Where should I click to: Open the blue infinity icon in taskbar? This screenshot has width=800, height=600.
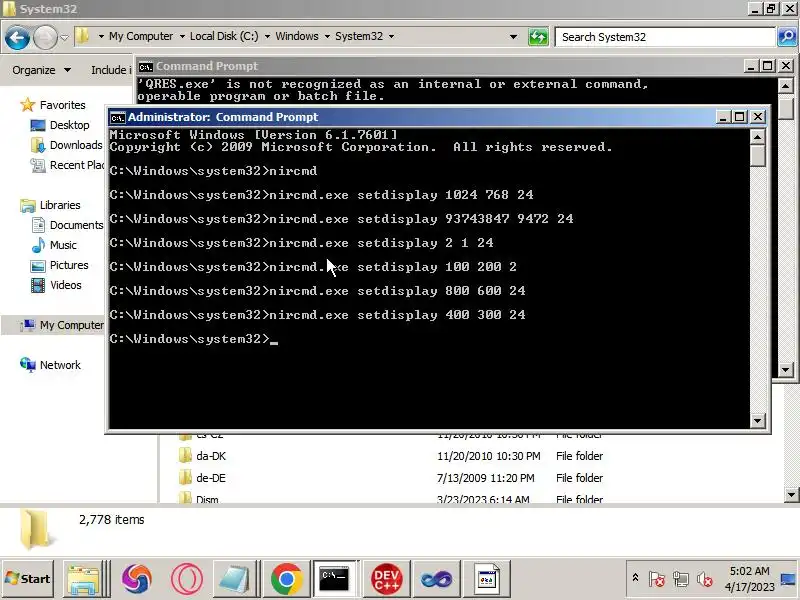click(436, 579)
